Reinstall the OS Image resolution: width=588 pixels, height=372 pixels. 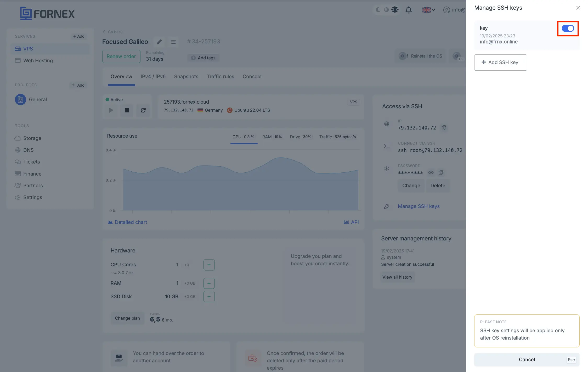[x=420, y=56]
